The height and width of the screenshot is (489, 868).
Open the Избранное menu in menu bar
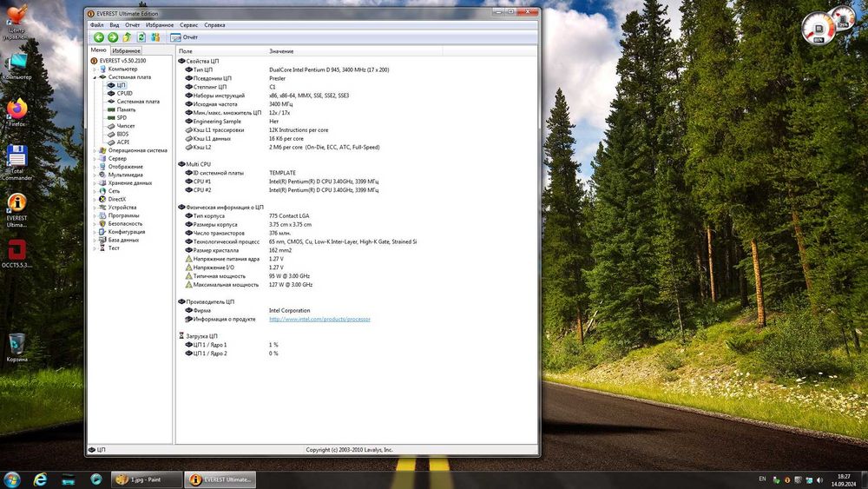pos(160,25)
